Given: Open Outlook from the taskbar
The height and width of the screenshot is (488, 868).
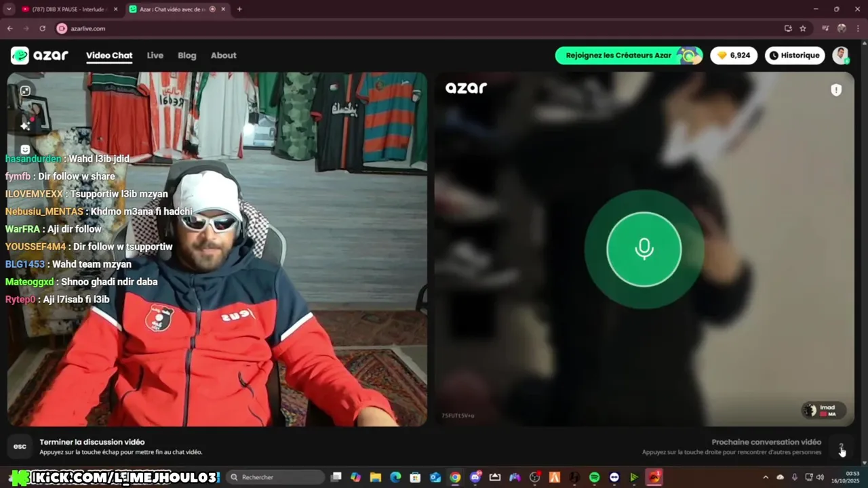Looking at the screenshot, I should click(435, 477).
